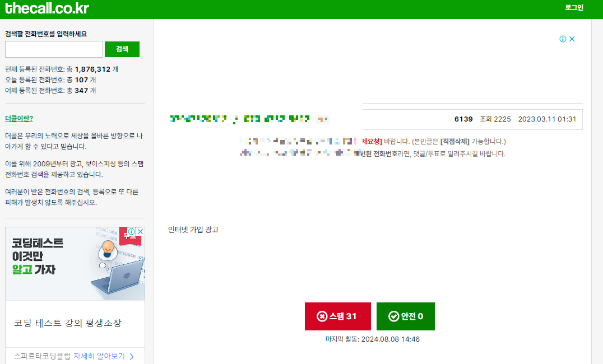Open the 더콜이란? link

(x=19, y=118)
